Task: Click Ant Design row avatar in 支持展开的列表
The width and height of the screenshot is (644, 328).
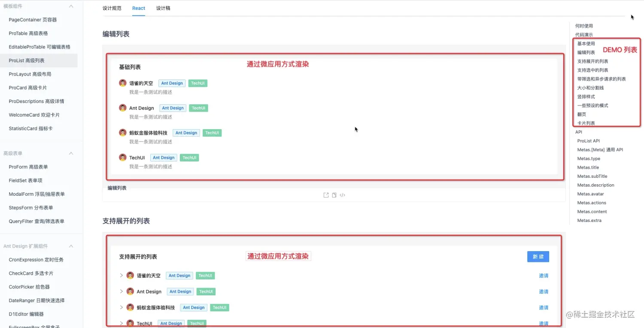Action: [x=130, y=291]
